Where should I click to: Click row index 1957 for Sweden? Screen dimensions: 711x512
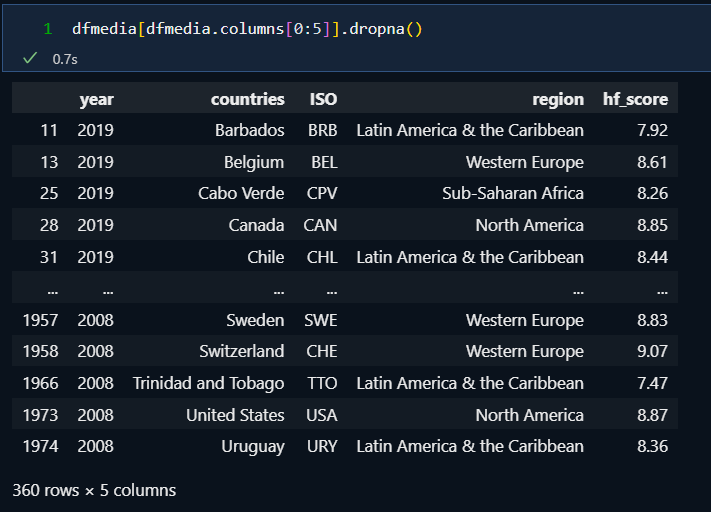coord(40,320)
